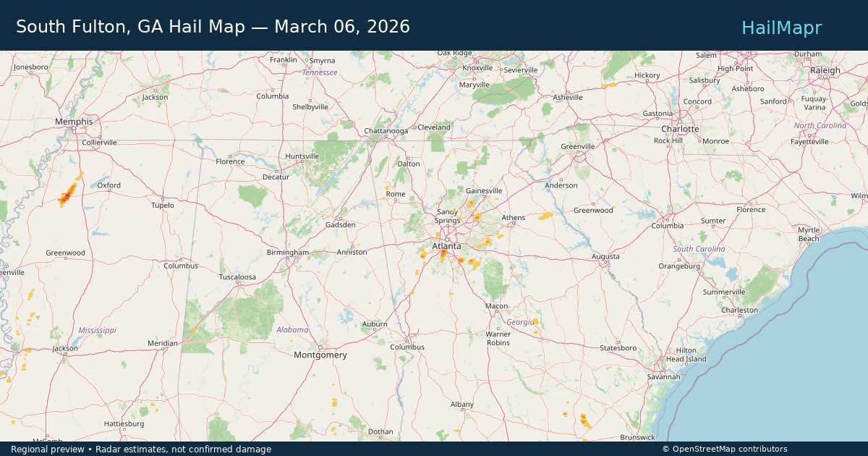Click the HailMapr logo text
Screen dimensions: 868x456
point(782,28)
